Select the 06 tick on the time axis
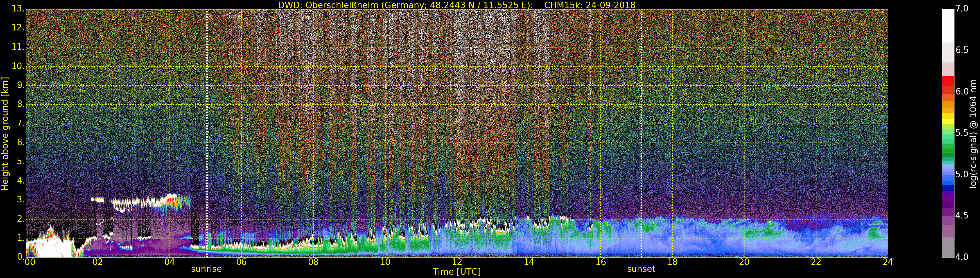Image resolution: width=980 pixels, height=278 pixels. coord(241,262)
